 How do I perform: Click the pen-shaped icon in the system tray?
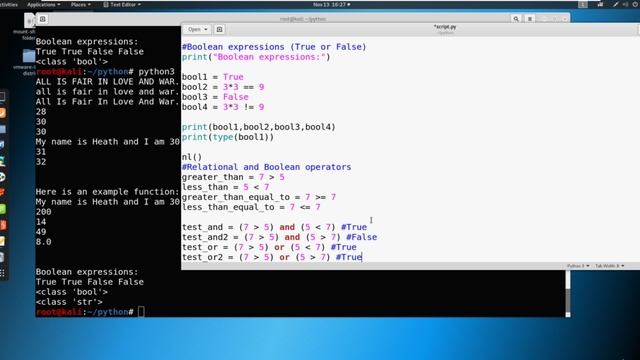click(616, 4)
